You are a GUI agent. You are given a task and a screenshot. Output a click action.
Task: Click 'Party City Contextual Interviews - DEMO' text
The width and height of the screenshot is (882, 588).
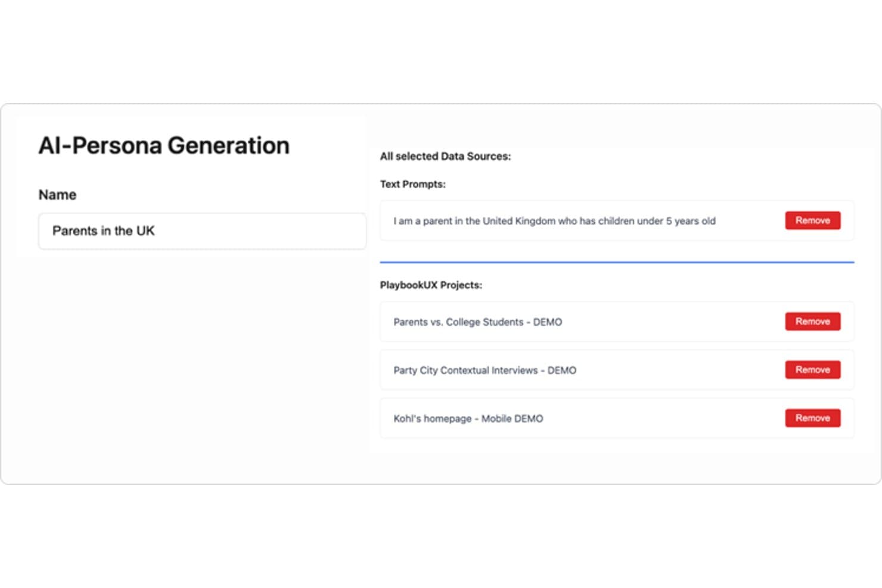pyautogui.click(x=485, y=371)
